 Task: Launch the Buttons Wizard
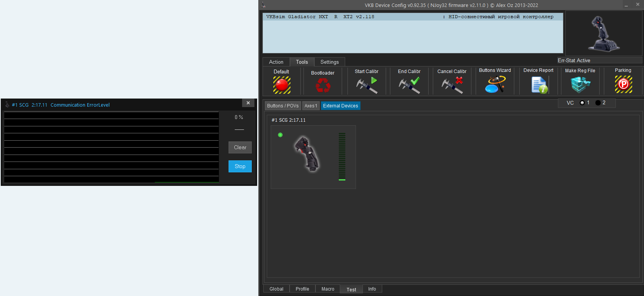(x=495, y=85)
